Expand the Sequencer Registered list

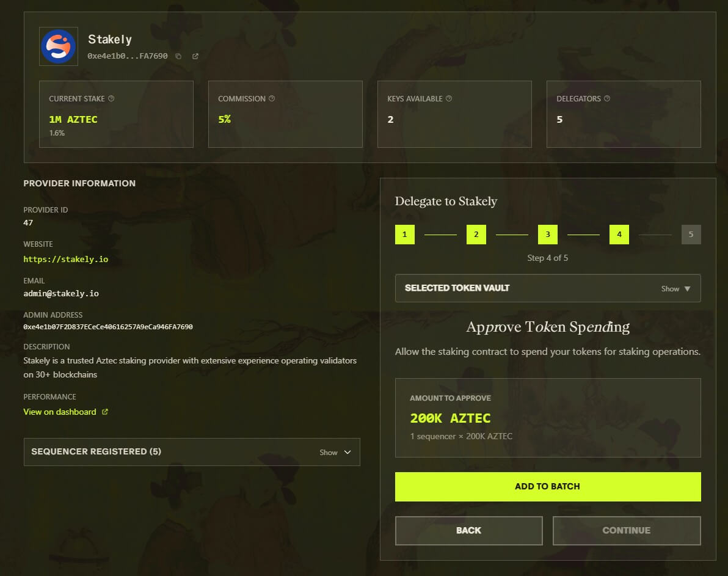coord(192,452)
